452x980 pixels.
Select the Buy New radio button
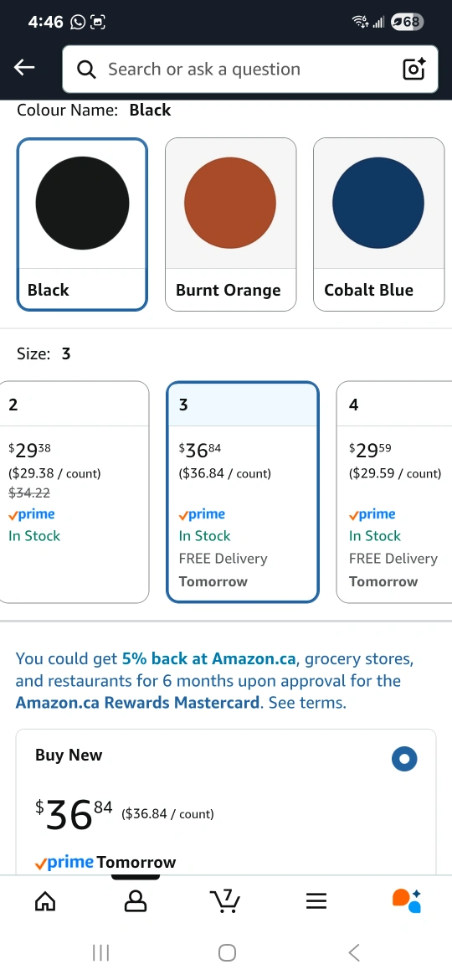click(x=404, y=759)
